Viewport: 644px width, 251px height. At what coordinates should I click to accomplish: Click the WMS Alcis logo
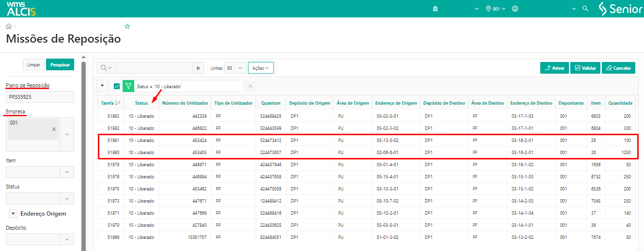tap(21, 9)
